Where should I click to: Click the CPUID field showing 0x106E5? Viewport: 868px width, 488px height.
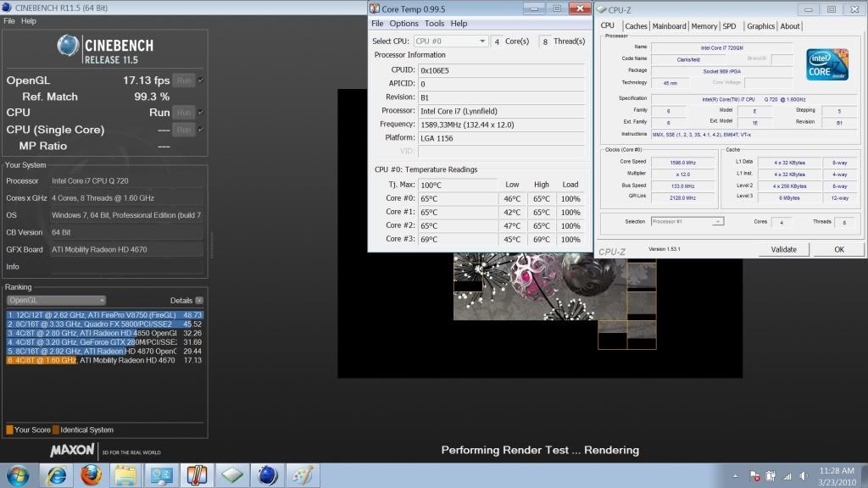point(501,70)
